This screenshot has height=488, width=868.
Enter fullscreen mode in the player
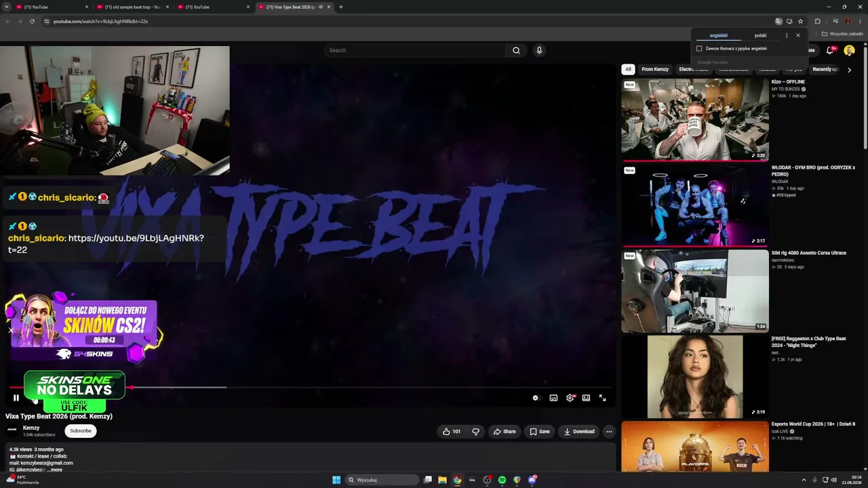(602, 398)
